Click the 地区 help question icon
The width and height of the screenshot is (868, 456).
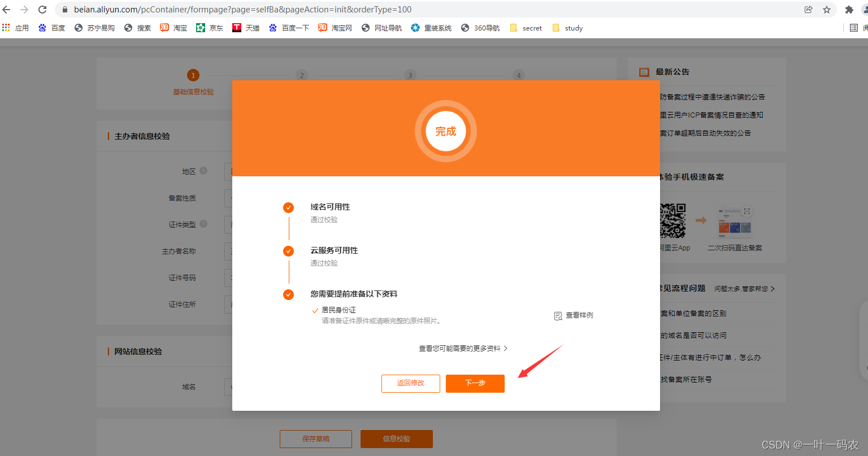click(203, 171)
